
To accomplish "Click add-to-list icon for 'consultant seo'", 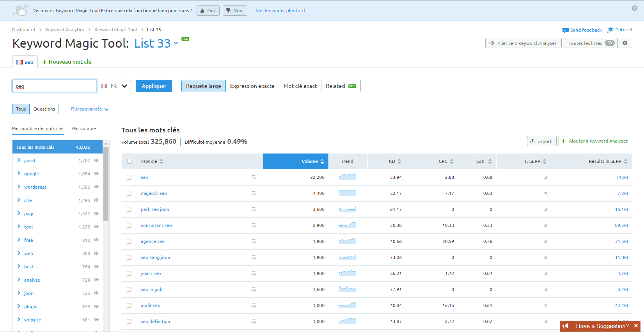I will coord(254,225).
